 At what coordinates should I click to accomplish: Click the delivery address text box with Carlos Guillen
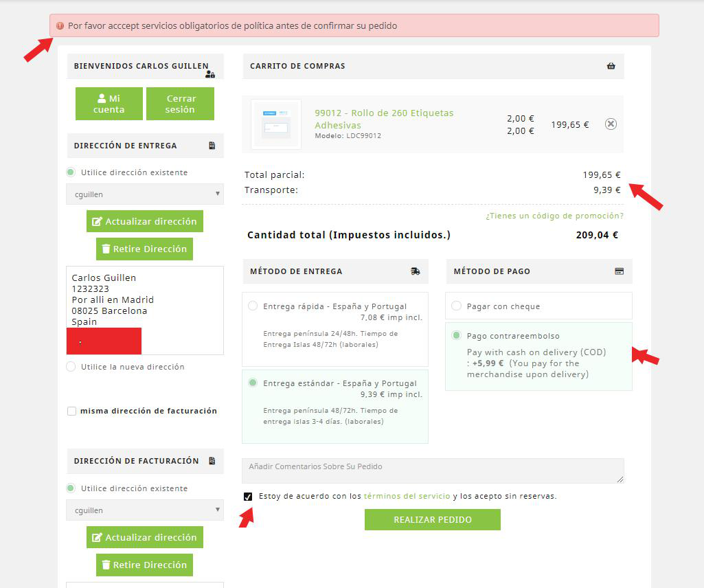144,310
